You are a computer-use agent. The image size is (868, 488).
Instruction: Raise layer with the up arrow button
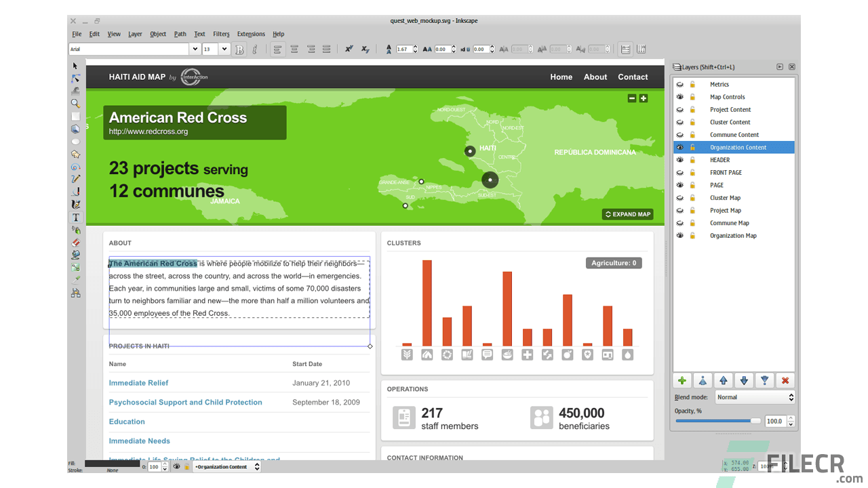click(x=723, y=381)
